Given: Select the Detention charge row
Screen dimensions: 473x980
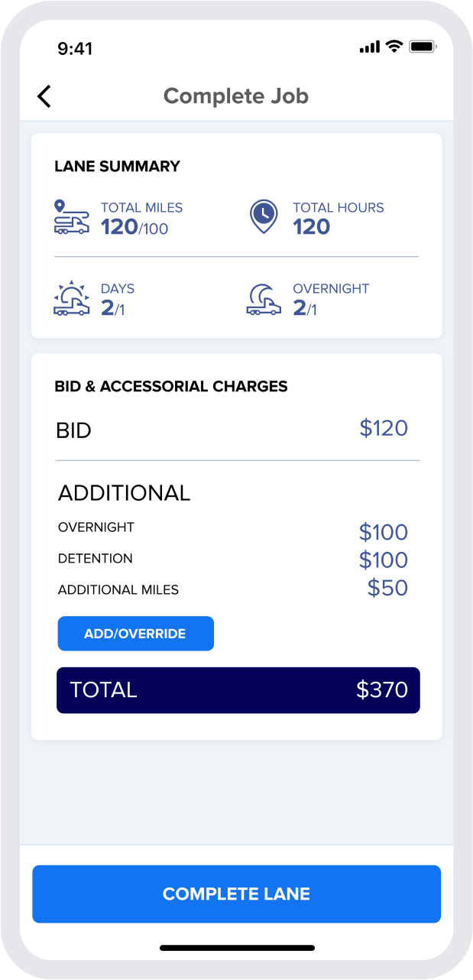Looking at the screenshot, I should pos(233,560).
